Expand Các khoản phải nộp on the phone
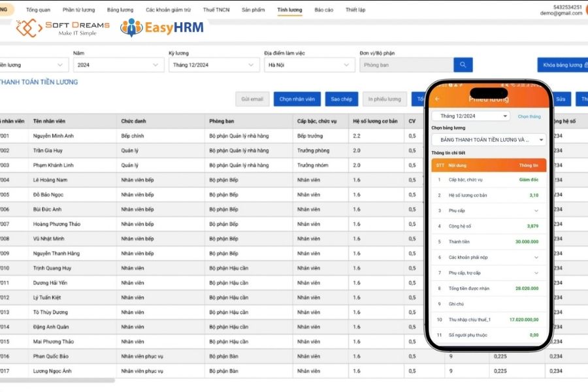588x392 pixels. [489, 257]
